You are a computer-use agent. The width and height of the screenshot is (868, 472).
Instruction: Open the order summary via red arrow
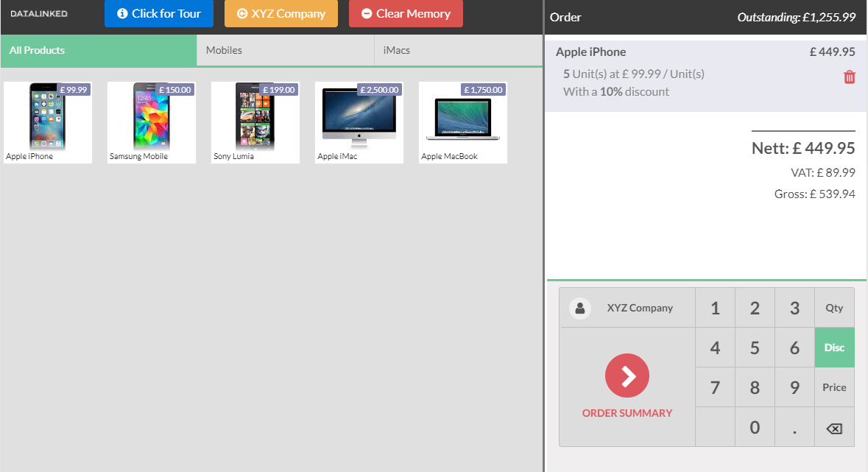pyautogui.click(x=627, y=376)
